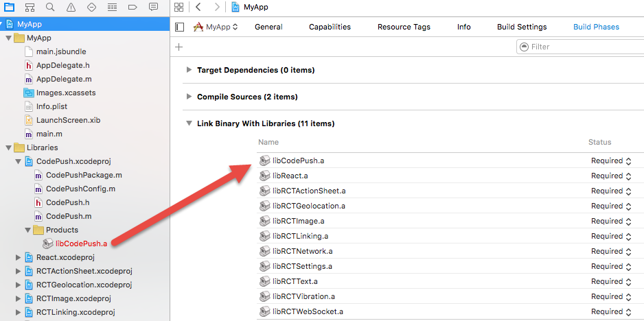Go back with the left chevron
The image size is (644, 321).
click(x=198, y=7)
